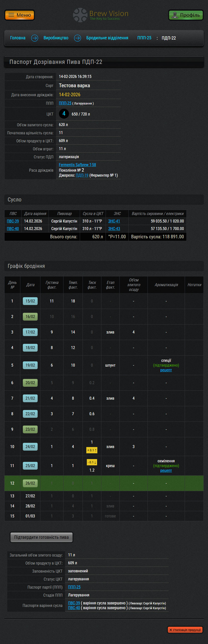Open ЗНС-43 link in Сусло table
The height and width of the screenshot is (644, 208).
[x=114, y=229]
